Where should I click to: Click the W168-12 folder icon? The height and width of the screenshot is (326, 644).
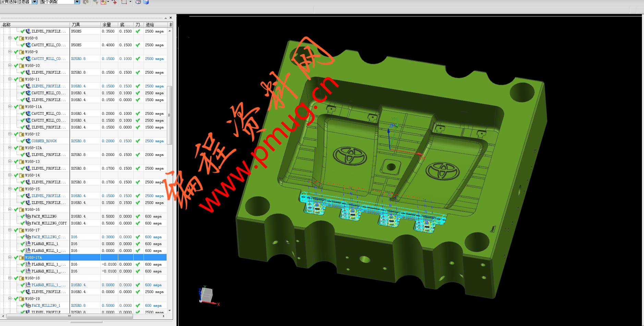(x=22, y=134)
